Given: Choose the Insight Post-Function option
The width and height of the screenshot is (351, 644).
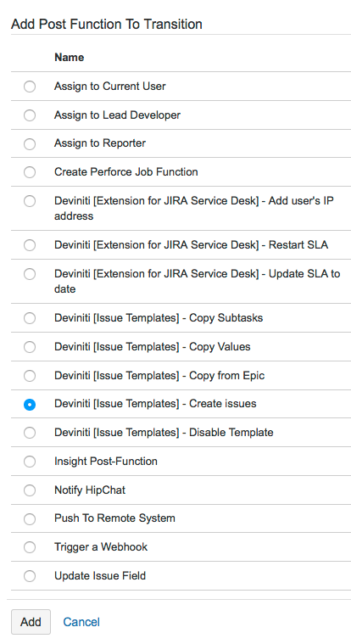Looking at the screenshot, I should (x=30, y=462).
